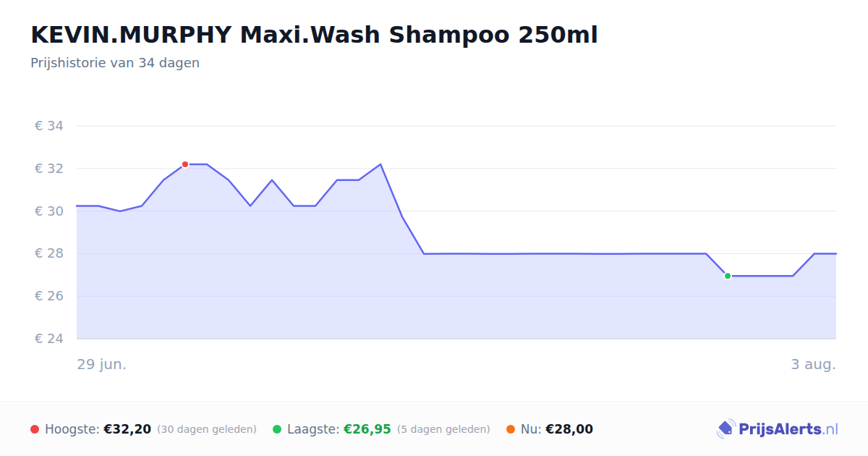Click the orange dot beside Nu in the legend
The width and height of the screenshot is (868, 456).
[x=511, y=429]
